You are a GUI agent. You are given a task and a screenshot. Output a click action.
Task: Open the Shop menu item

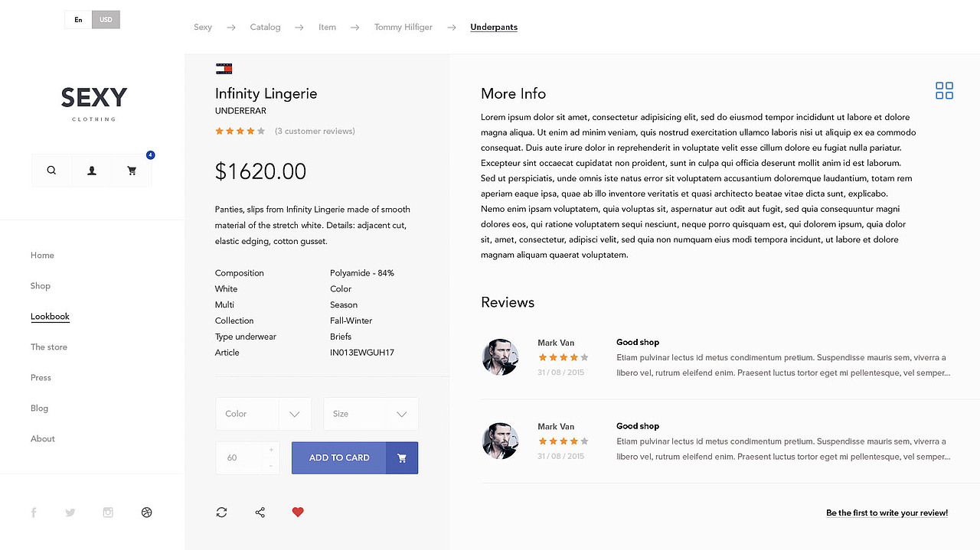click(x=41, y=286)
